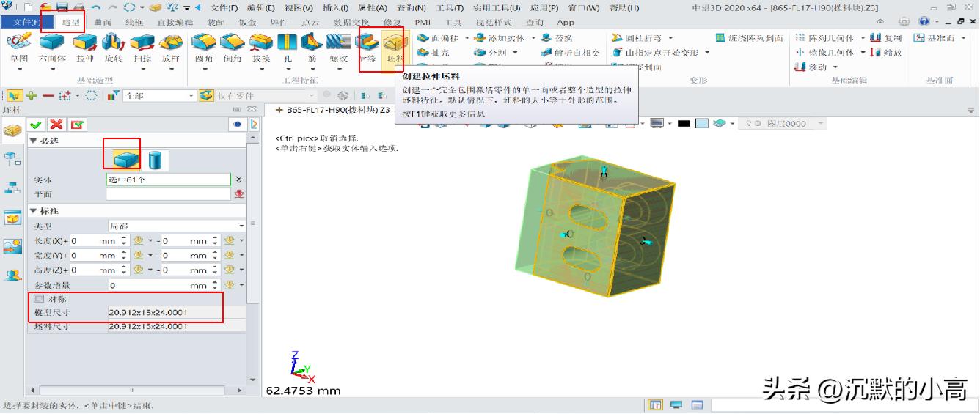
Task: Toggle the blue info button in 坯料 panel
Action: click(x=238, y=125)
